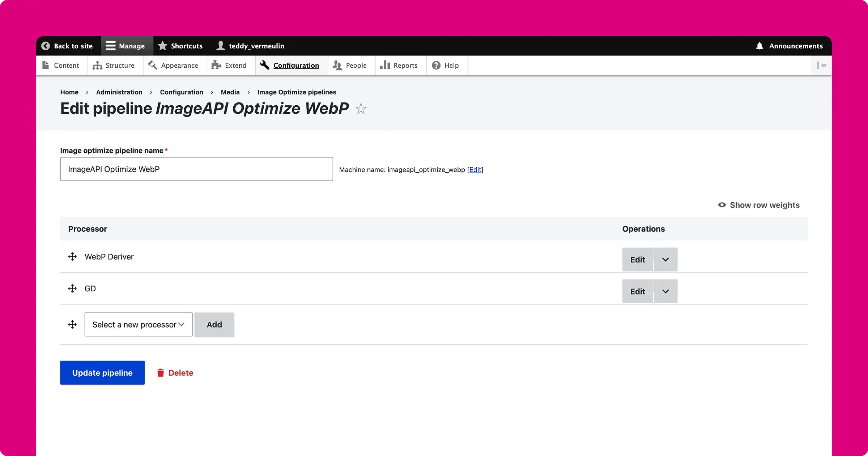Open Select a new processor dropdown
Viewport: 868px width, 456px height.
click(139, 325)
